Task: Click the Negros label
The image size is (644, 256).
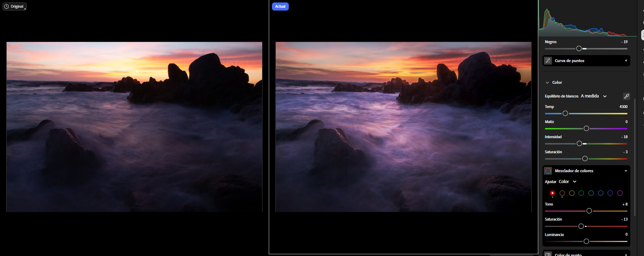Action: click(x=551, y=42)
